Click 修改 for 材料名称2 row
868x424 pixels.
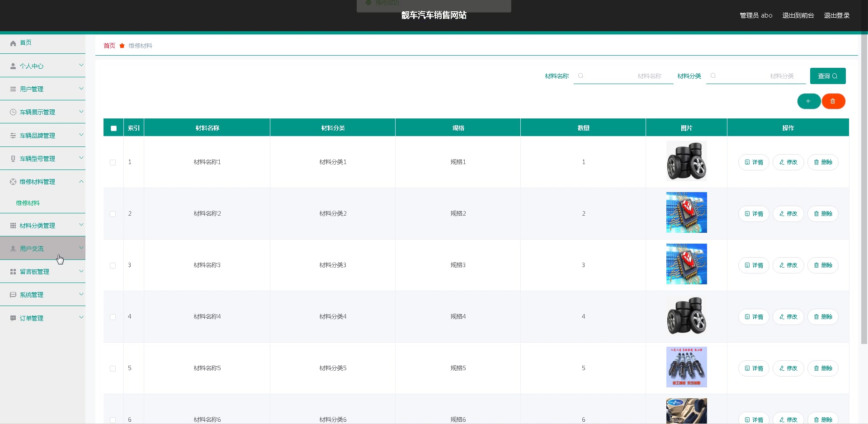click(x=788, y=214)
